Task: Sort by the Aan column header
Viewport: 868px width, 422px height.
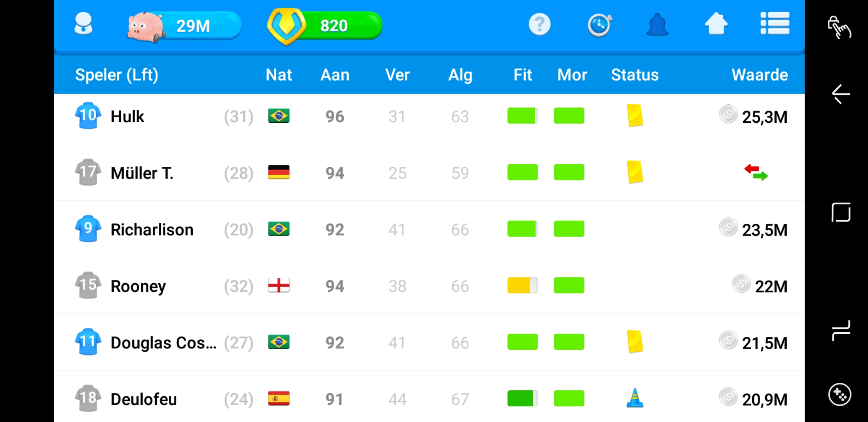Action: click(335, 75)
